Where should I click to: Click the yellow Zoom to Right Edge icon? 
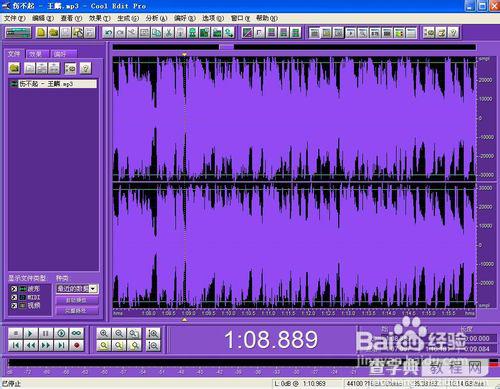coord(134,345)
